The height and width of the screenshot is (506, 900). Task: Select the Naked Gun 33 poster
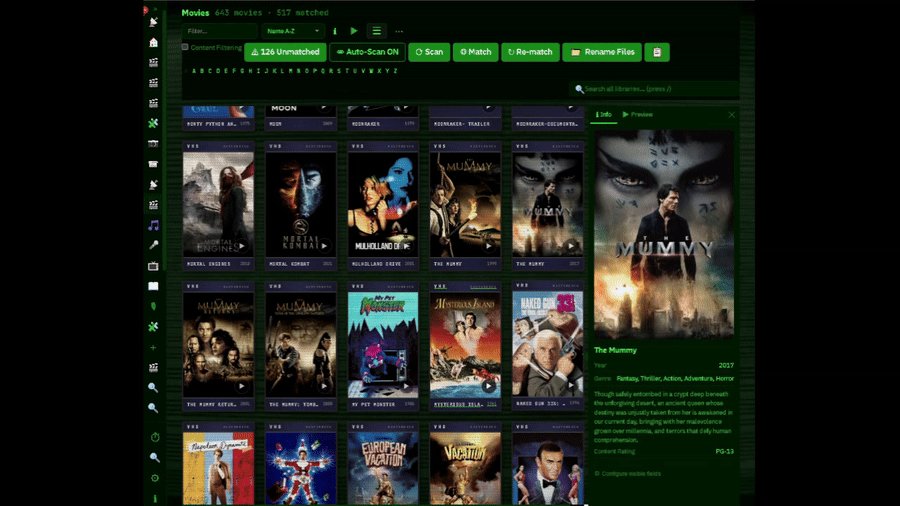click(548, 344)
